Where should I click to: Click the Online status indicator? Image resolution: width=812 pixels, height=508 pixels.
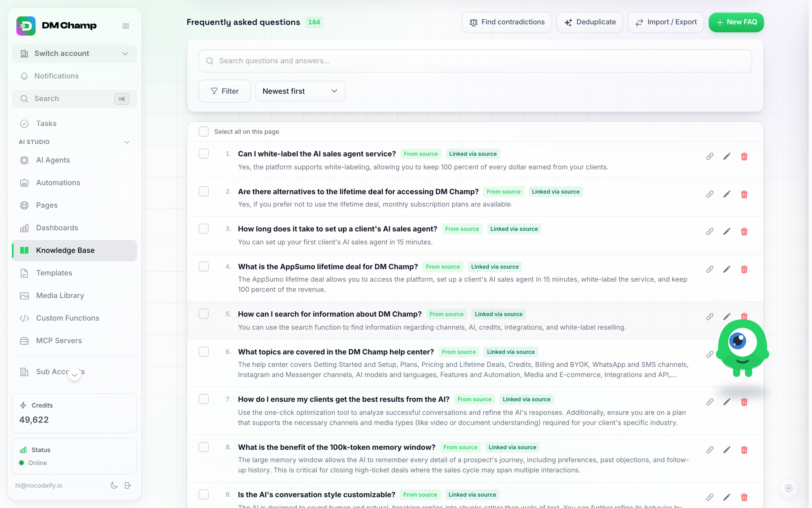coord(33,463)
